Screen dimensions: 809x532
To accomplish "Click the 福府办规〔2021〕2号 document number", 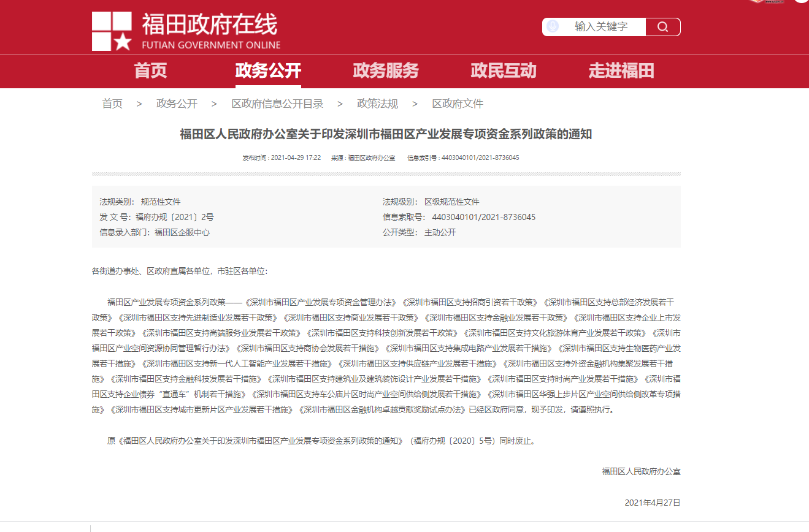I will [175, 217].
